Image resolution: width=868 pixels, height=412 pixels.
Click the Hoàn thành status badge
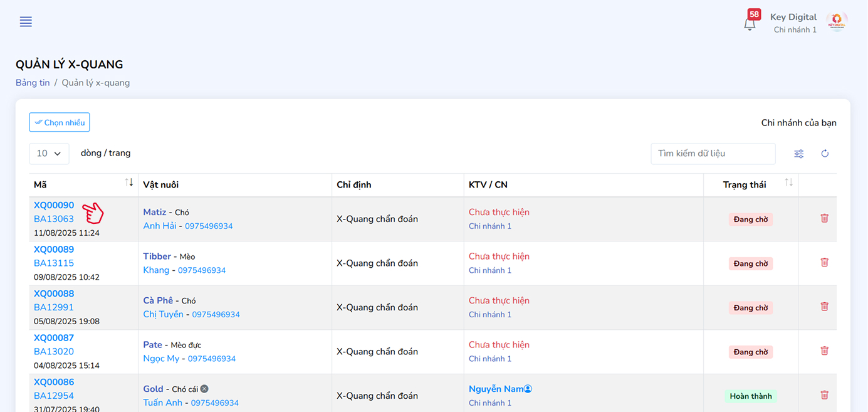tap(751, 396)
